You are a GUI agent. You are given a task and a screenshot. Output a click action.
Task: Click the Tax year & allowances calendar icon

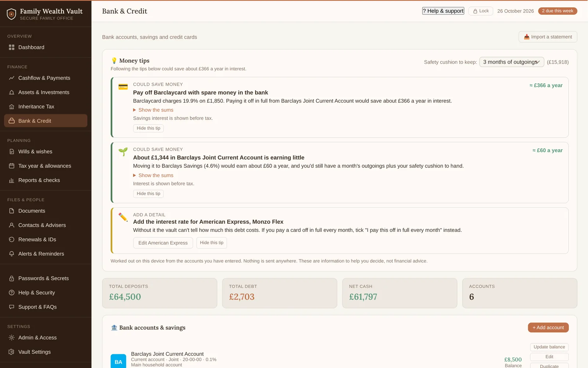coord(11,166)
